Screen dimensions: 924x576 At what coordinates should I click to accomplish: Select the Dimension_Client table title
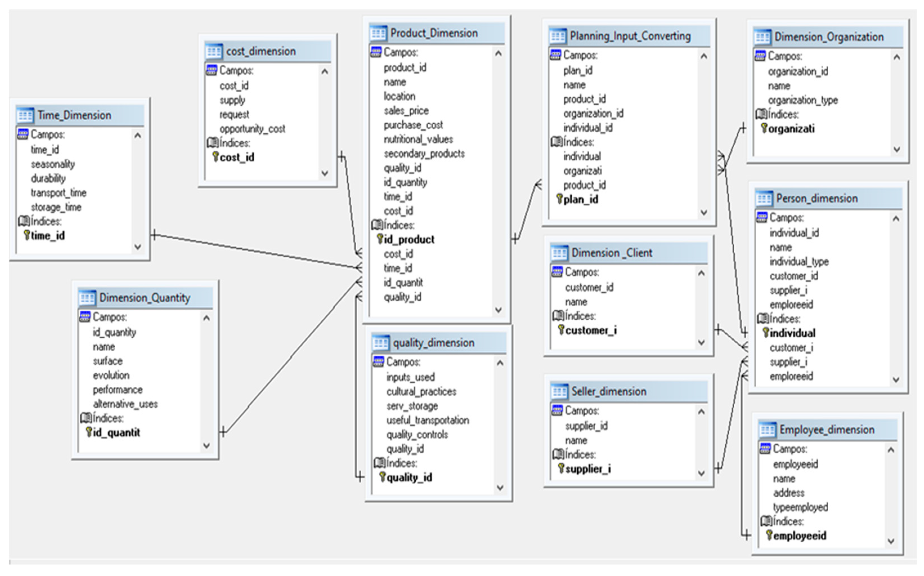point(612,253)
